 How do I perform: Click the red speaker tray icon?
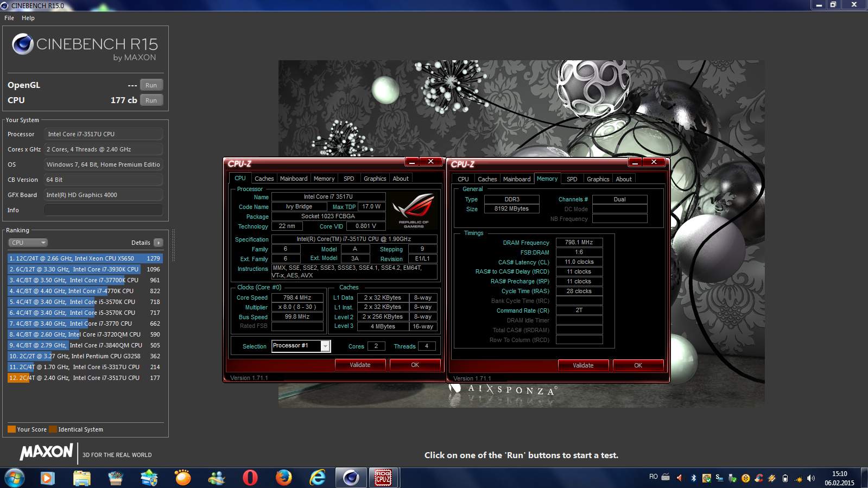tap(679, 478)
